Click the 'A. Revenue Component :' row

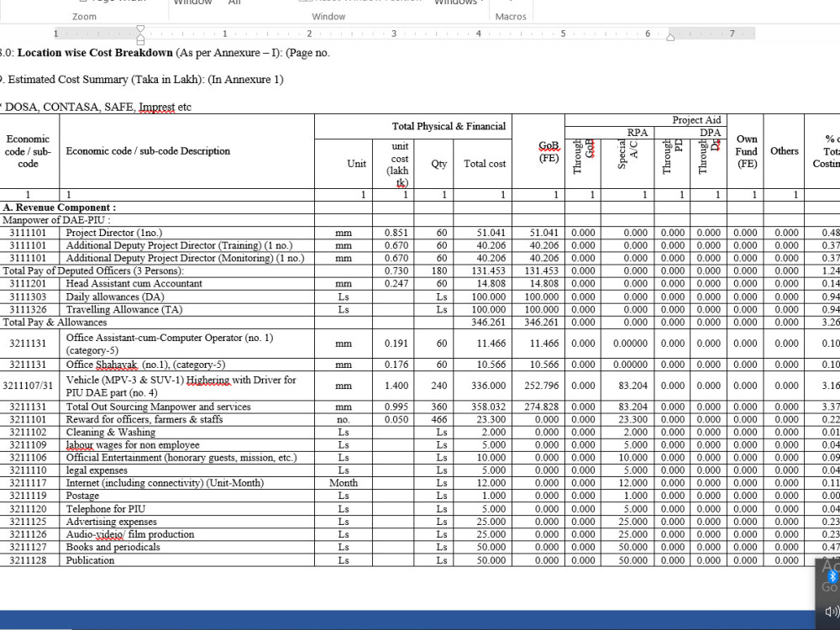59,207
